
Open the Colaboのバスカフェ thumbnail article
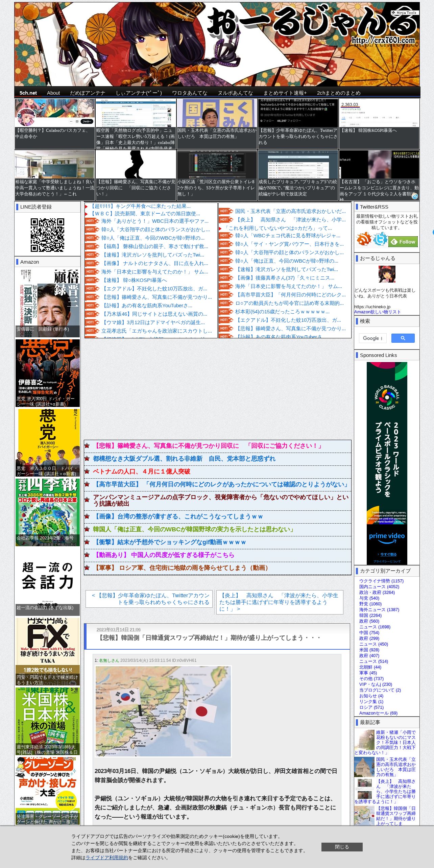coord(54,124)
